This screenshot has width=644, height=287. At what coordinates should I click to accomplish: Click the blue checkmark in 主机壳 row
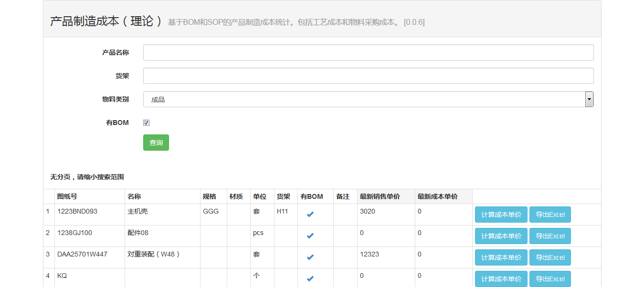[x=310, y=214]
